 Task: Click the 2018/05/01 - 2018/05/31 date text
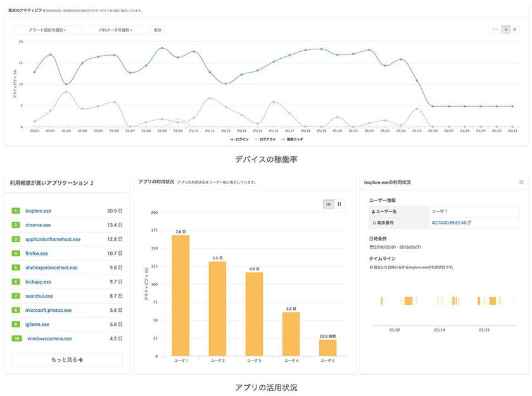398,247
